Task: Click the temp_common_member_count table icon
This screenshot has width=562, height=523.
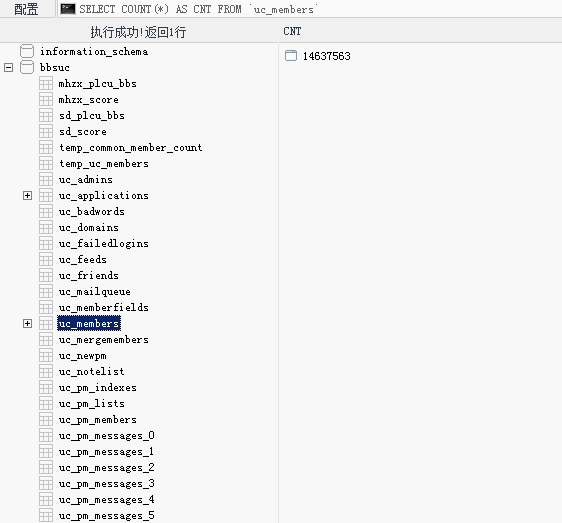Action: (x=46, y=147)
